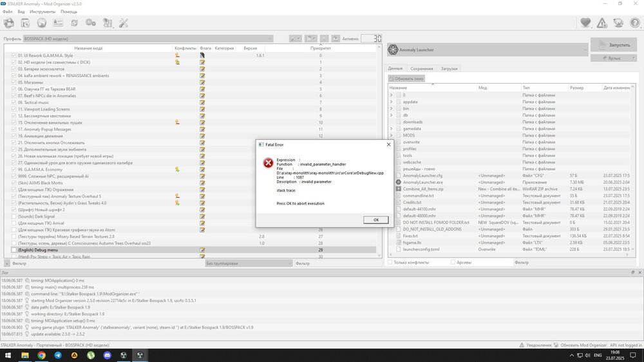Click the Refresh toolbar icon
The height and width of the screenshot is (362, 644).
pos(75,23)
